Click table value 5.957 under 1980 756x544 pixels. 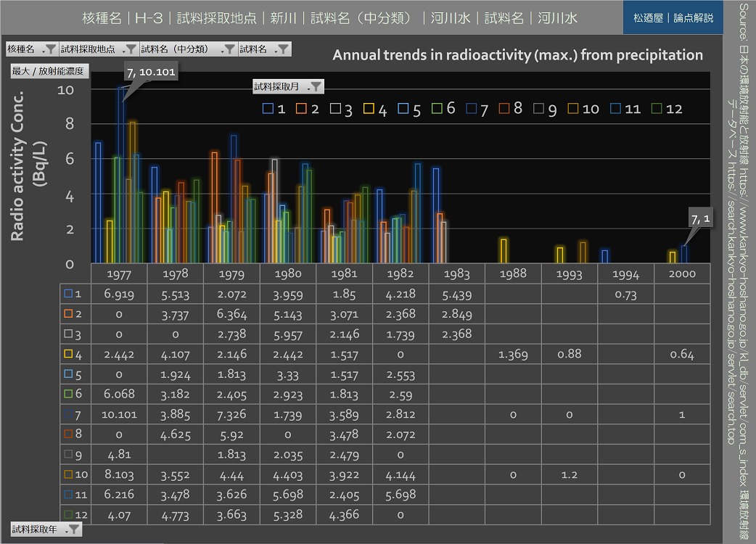pyautogui.click(x=288, y=334)
